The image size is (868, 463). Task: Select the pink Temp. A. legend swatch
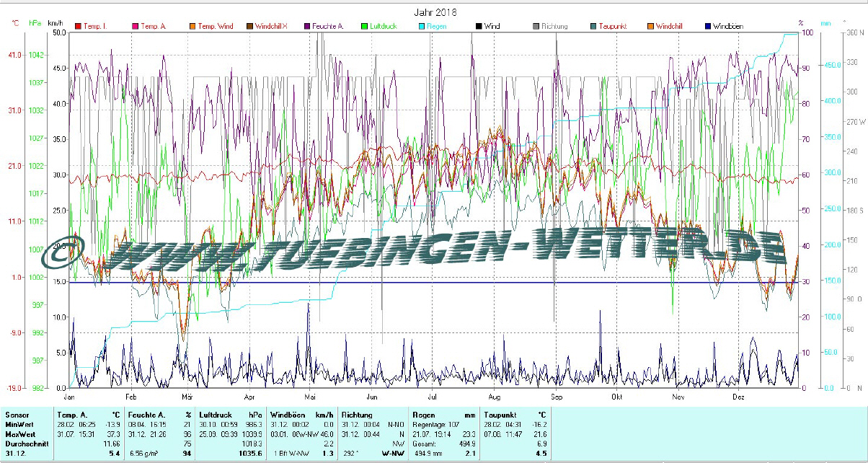point(135,27)
